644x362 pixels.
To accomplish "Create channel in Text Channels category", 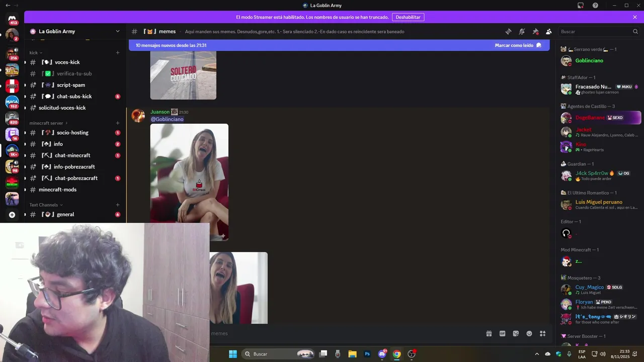I will point(118,205).
